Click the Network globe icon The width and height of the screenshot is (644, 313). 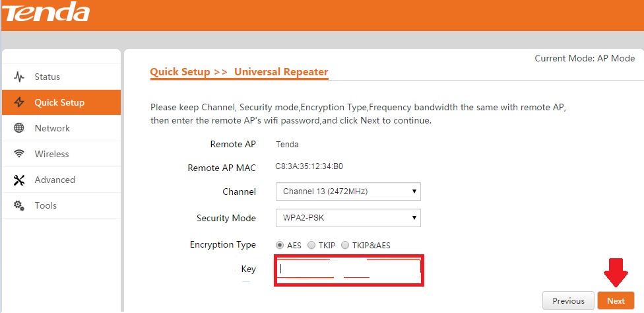[19, 128]
